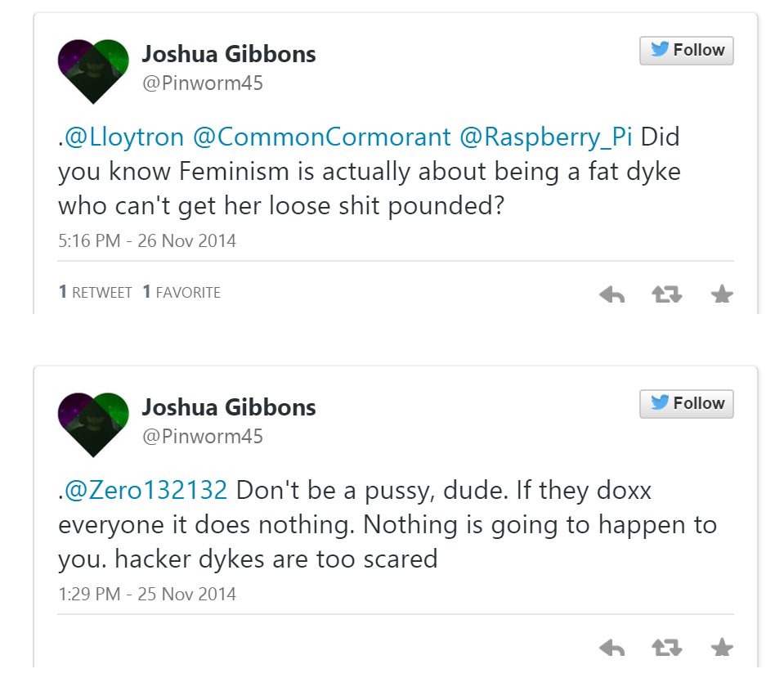The image size is (784, 678).
Task: Retweet the 26 Nov 2014 tweet
Action: point(667,294)
